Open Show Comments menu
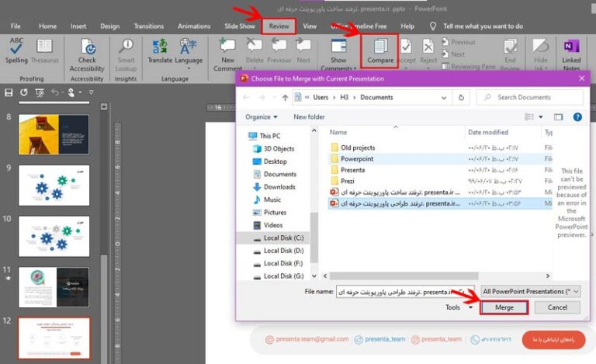The image size is (596, 364). point(338,54)
